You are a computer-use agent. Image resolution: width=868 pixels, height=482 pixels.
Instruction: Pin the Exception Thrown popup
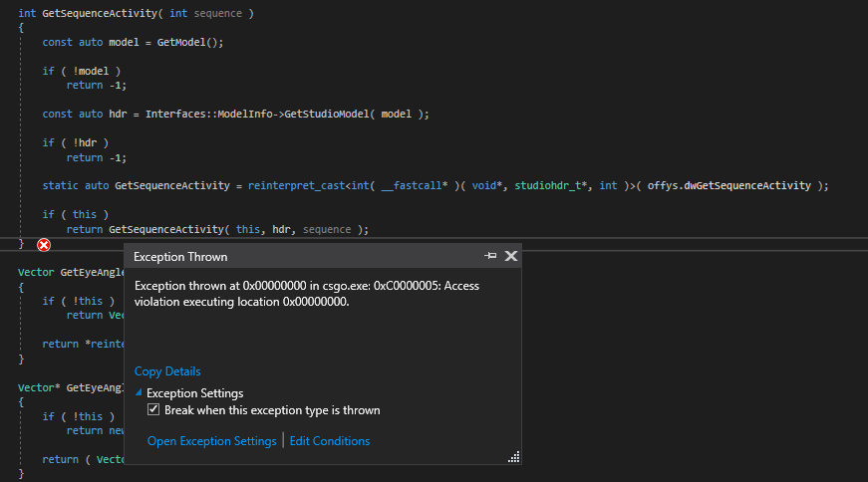tap(489, 256)
